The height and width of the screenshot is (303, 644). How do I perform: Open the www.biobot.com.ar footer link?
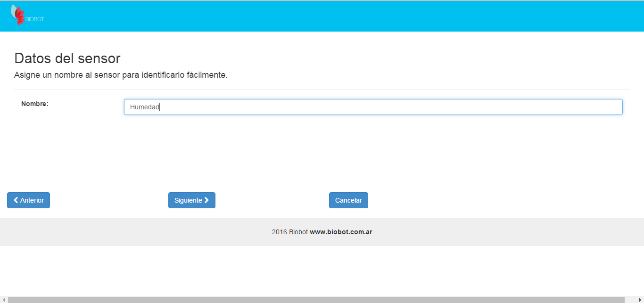click(x=341, y=232)
